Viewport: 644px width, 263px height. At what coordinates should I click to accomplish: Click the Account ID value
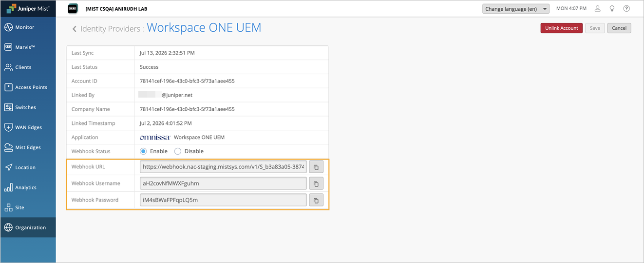point(187,81)
